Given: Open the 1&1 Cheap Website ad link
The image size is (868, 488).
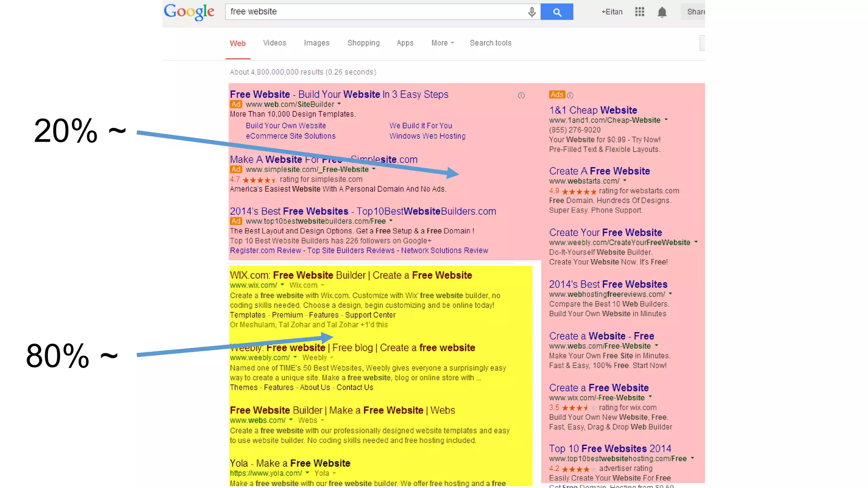Looking at the screenshot, I should pos(593,110).
